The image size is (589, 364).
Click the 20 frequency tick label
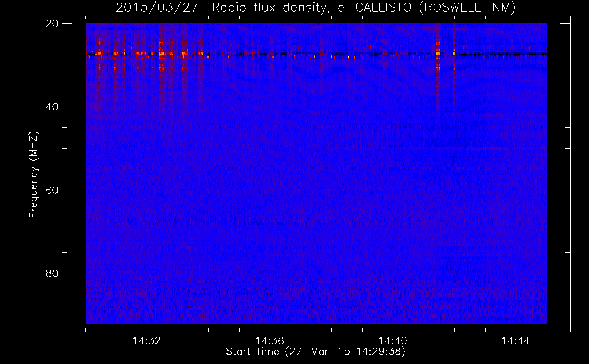[x=52, y=24]
